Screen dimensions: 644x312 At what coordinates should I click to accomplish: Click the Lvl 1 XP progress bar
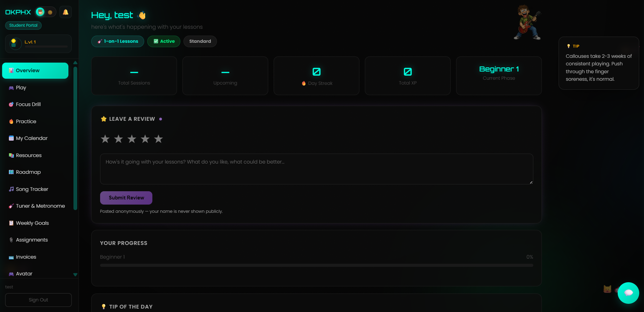tap(46, 47)
